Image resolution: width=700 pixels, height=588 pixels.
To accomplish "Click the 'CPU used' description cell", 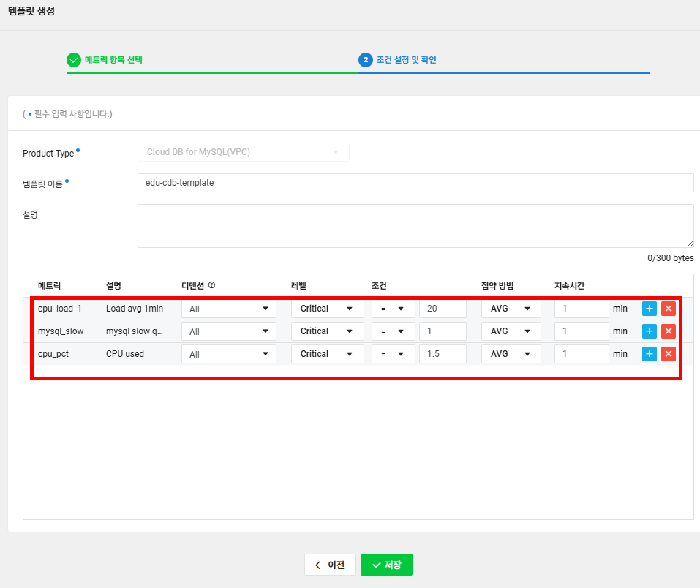I will [x=125, y=354].
